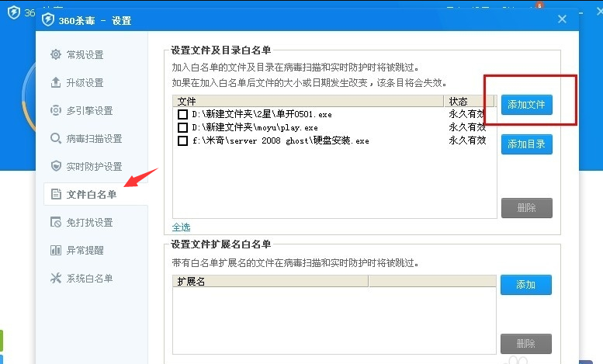The image size is (603, 364).
Task: Click 永久有效 status of 单开0501.exe
Action: point(467,114)
